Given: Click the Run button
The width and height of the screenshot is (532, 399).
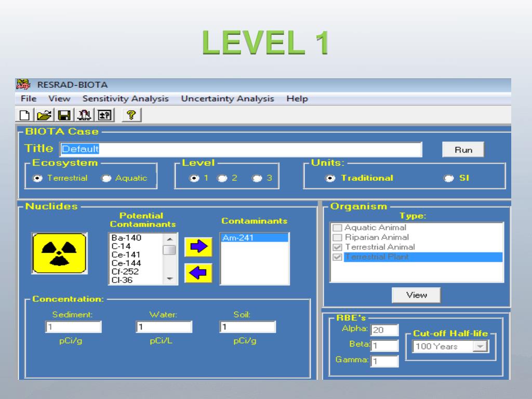Looking at the screenshot, I should [x=463, y=150].
